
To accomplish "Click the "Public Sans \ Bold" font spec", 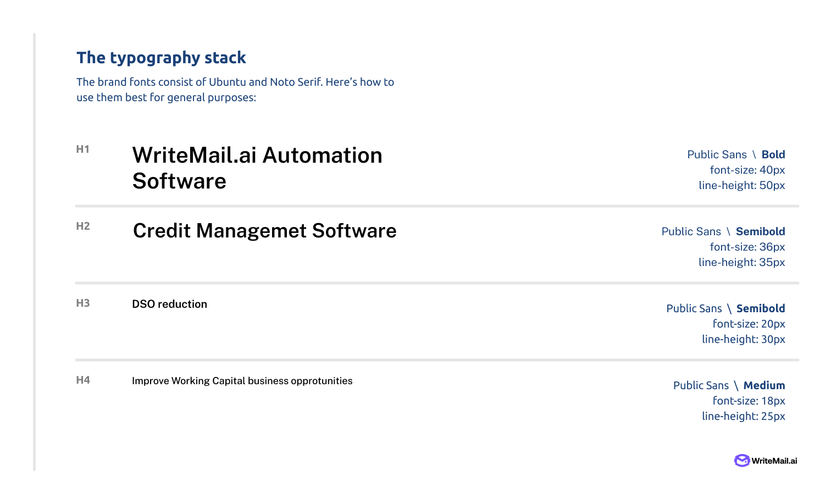I will click(736, 154).
